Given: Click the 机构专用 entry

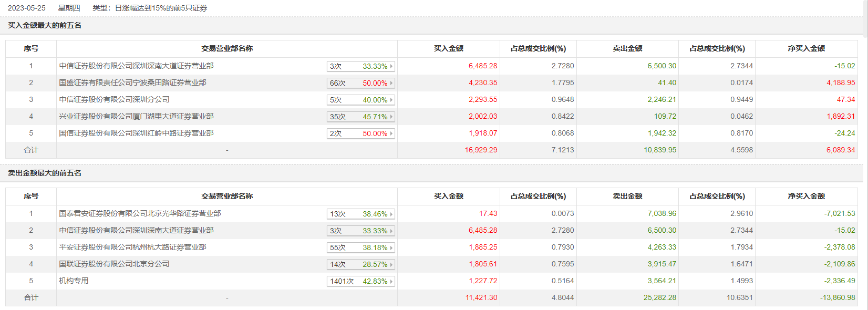Looking at the screenshot, I should pyautogui.click(x=74, y=281).
